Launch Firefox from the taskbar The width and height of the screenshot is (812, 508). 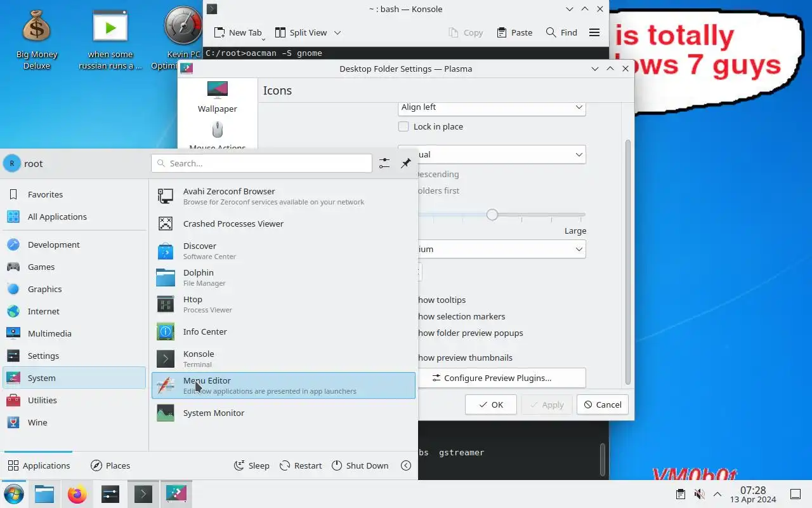(x=77, y=494)
